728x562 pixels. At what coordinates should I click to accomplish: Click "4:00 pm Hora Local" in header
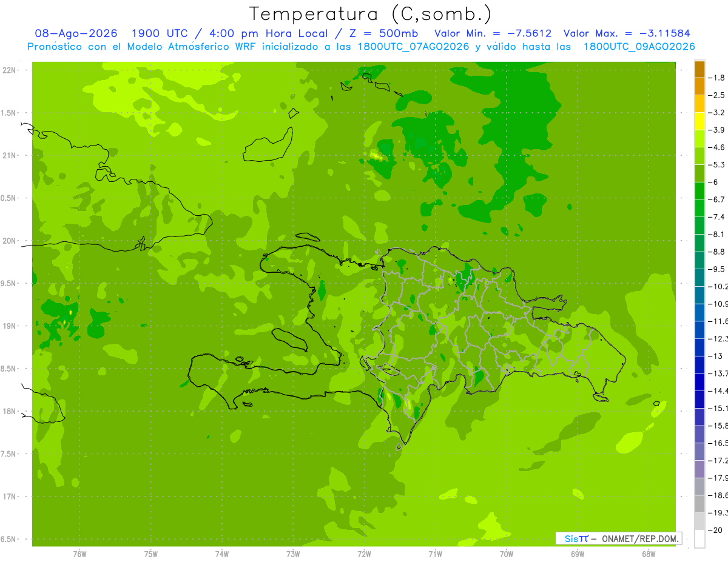270,34
